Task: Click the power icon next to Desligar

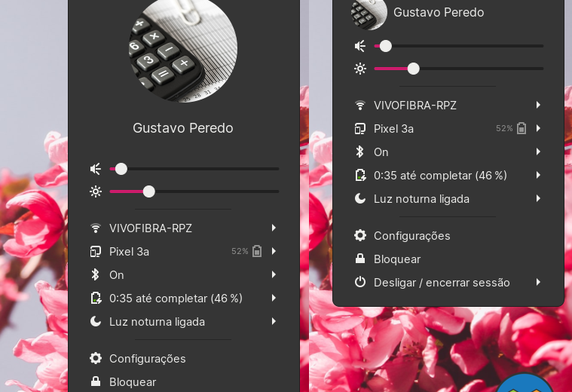Action: [360, 282]
